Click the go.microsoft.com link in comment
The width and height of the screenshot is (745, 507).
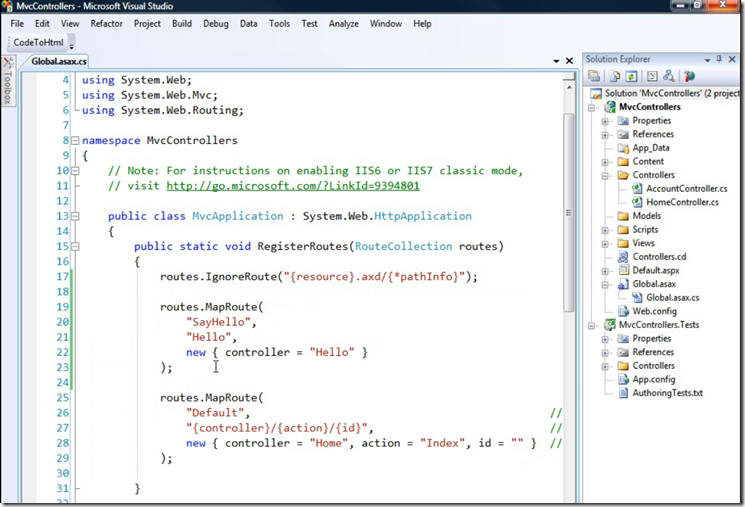(x=293, y=185)
